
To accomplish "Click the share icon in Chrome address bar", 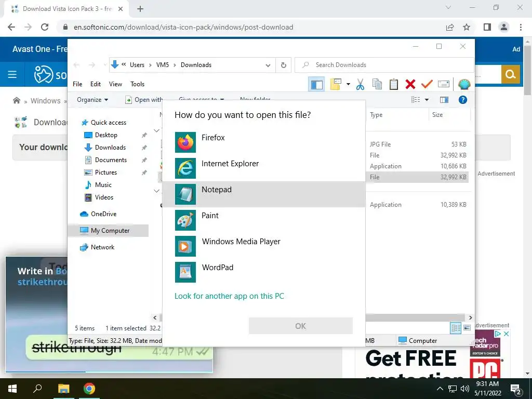I will coord(450,27).
